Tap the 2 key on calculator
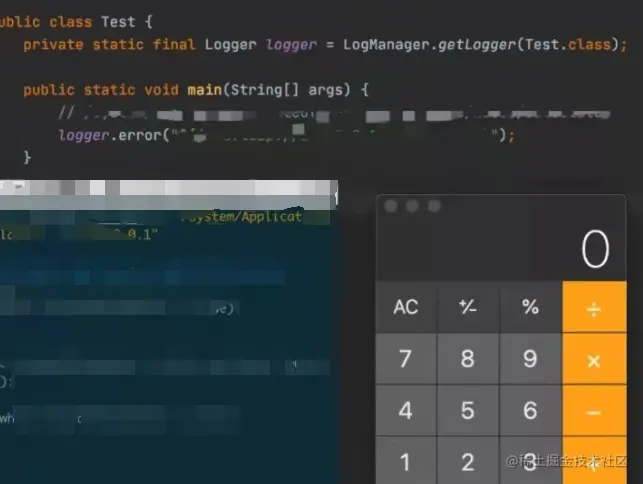The height and width of the screenshot is (484, 643). point(468,461)
